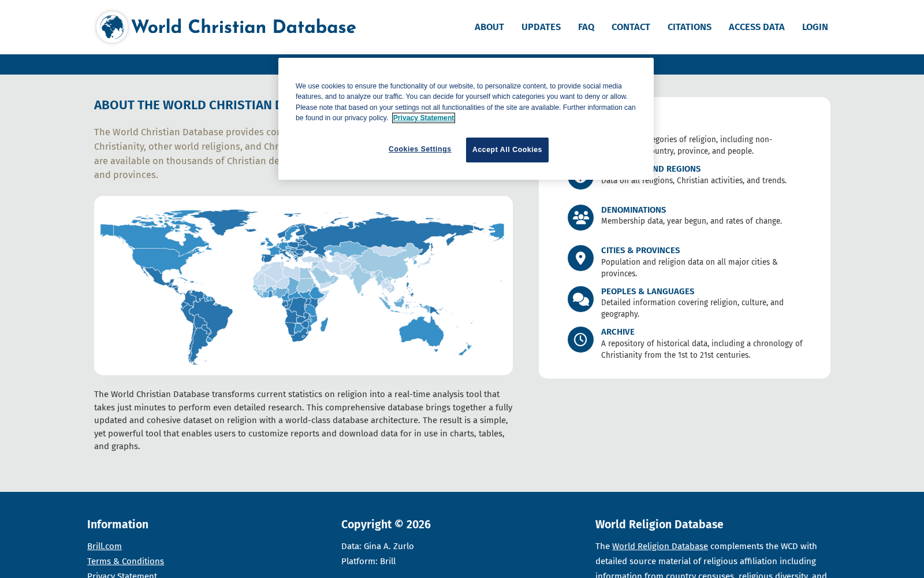Click the Denominations people icon

[580, 217]
